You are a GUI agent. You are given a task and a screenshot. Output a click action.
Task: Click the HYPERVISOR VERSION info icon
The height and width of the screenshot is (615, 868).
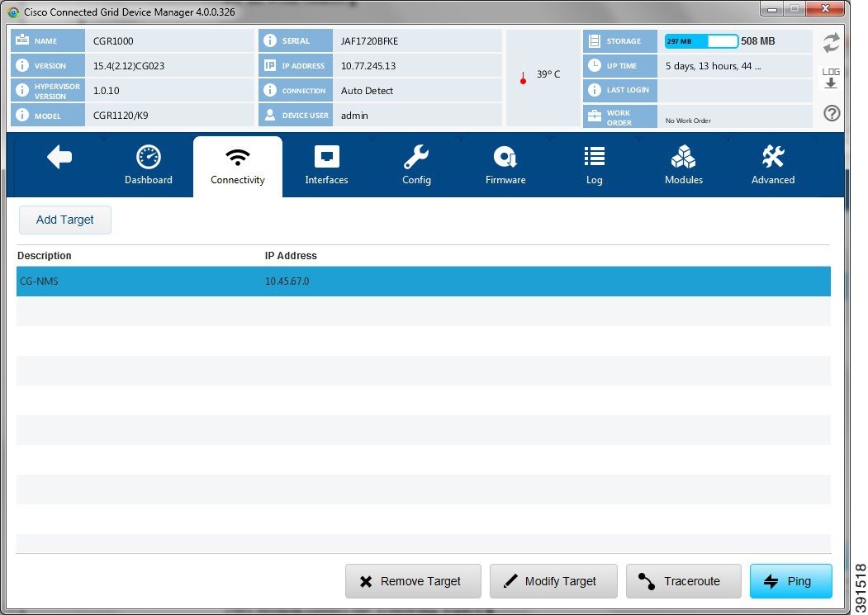22,90
